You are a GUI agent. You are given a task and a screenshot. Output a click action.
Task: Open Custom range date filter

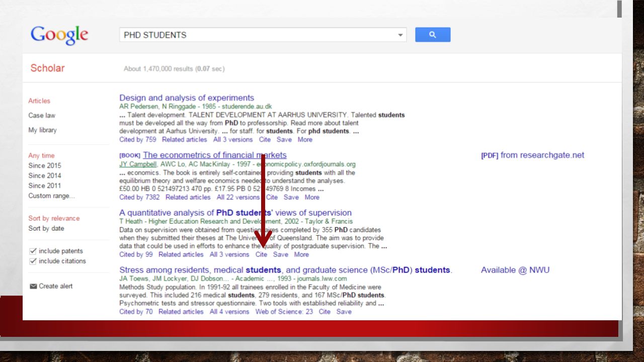click(52, 196)
